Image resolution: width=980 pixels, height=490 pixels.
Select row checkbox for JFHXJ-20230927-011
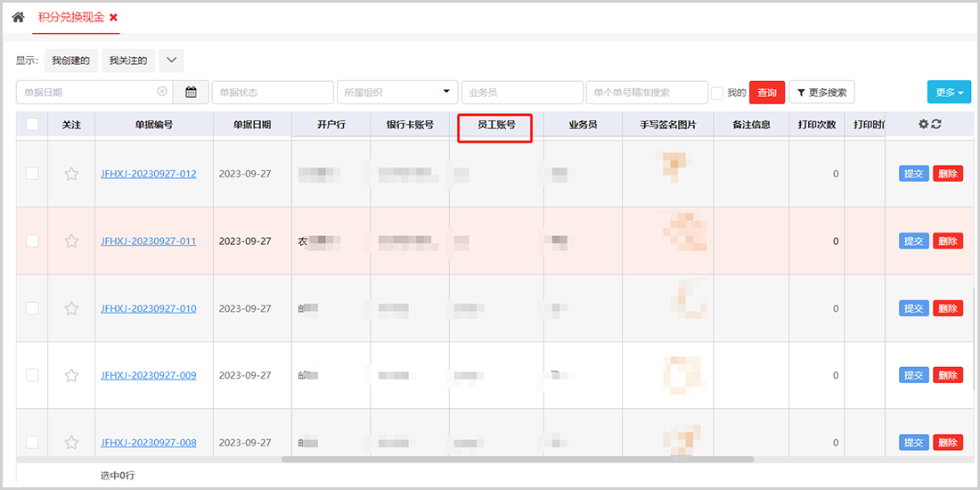point(32,241)
